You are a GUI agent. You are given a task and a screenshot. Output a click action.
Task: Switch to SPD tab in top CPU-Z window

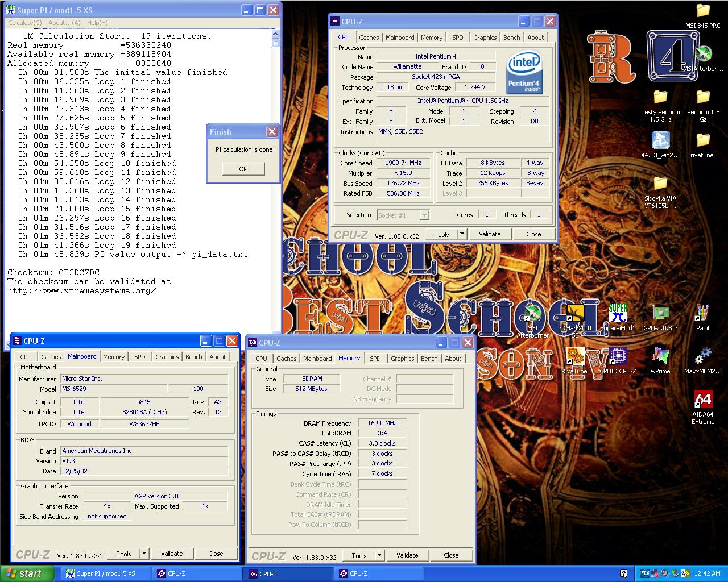click(458, 38)
